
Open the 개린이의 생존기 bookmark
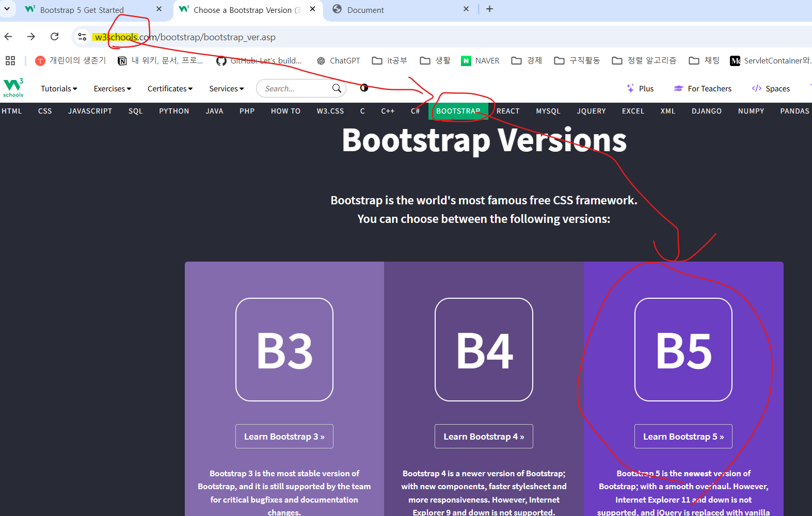point(70,60)
